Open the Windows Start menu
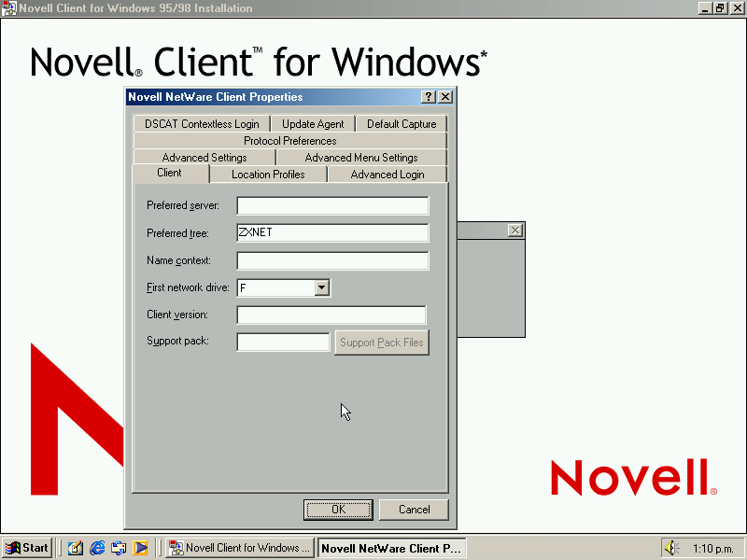 (x=27, y=548)
